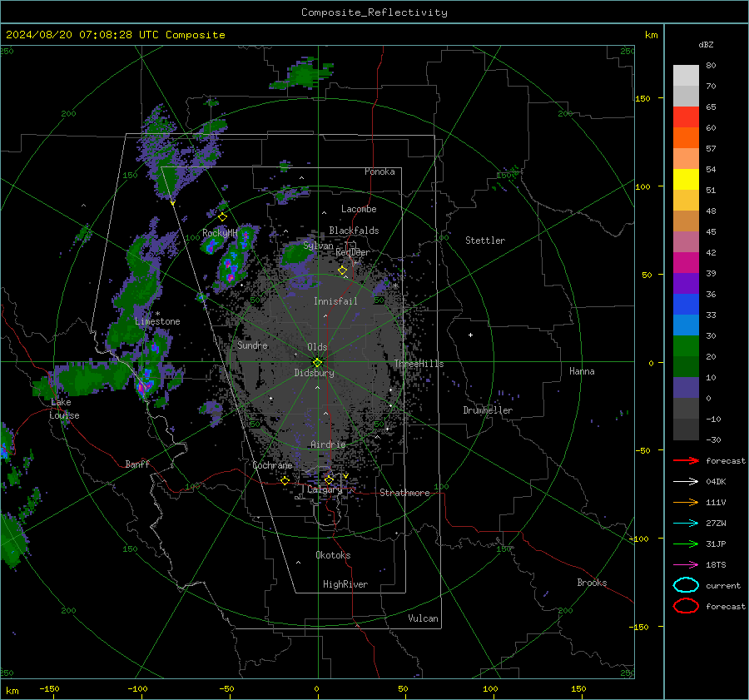Select the orange 111V arrow legend icon
This screenshot has width=749, height=700.
[686, 502]
